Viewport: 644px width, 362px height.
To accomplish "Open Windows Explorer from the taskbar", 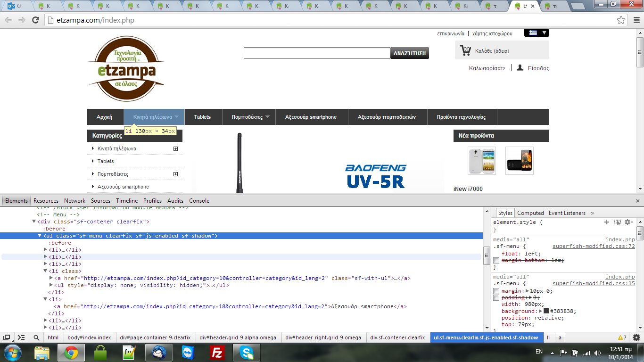I will point(42,352).
